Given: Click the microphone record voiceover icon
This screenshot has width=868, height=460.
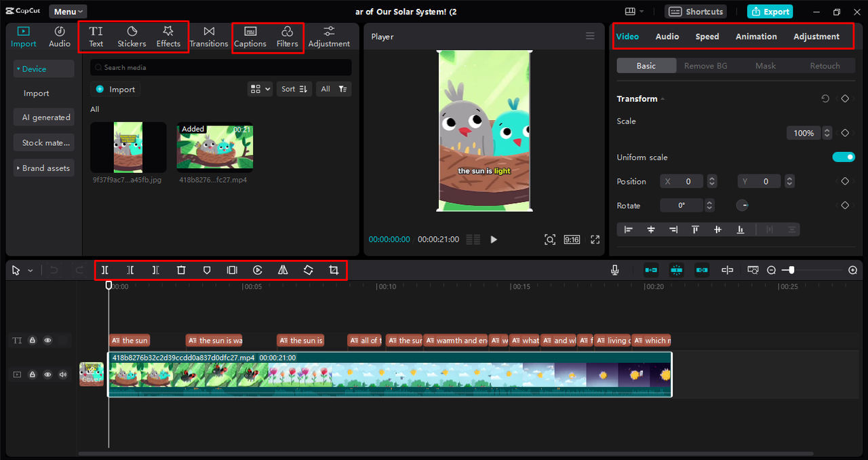Looking at the screenshot, I should click(x=614, y=270).
